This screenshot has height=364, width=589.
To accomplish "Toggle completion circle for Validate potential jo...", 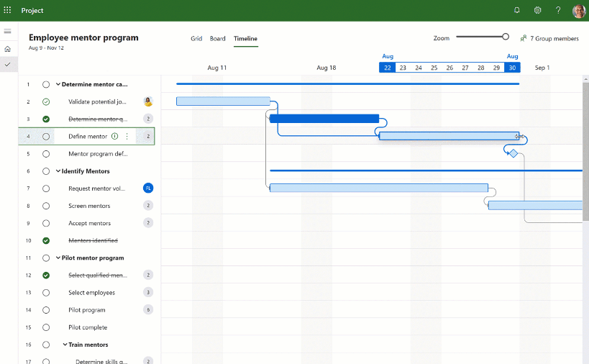I will 46,102.
